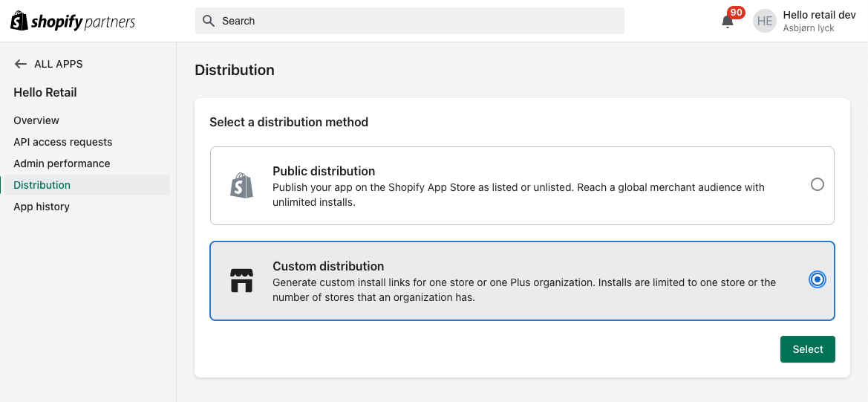Click the Distribution sidebar item
Image resolution: width=868 pixels, height=402 pixels.
tap(42, 185)
